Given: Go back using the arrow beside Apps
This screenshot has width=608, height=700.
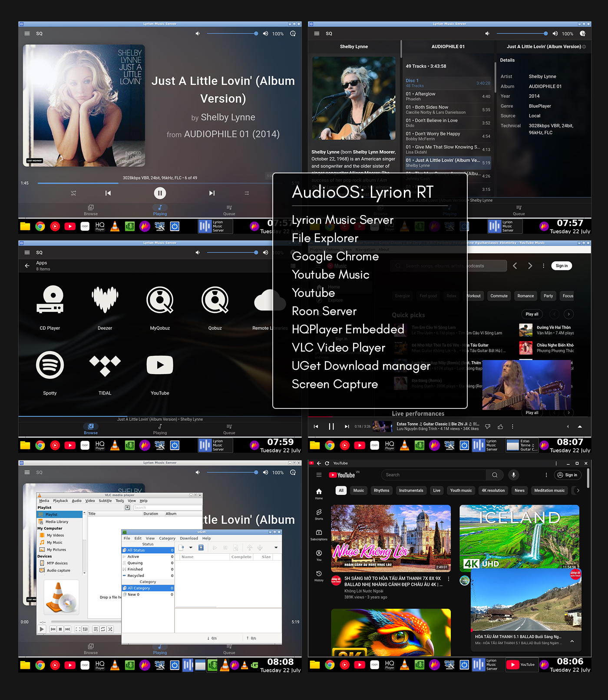Looking at the screenshot, I should coord(27,265).
